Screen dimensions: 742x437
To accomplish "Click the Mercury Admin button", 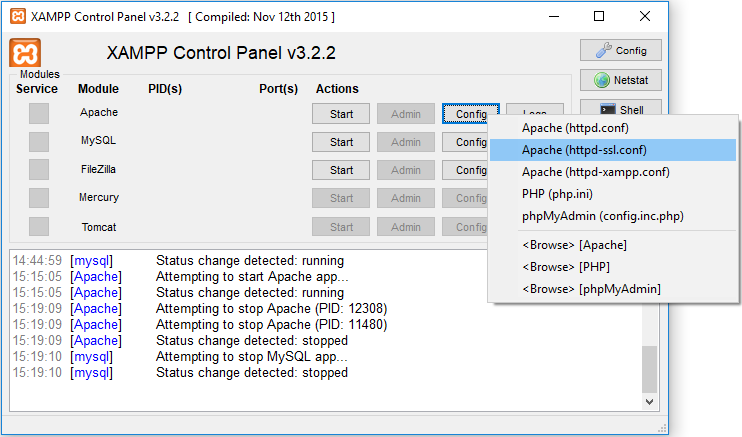I will 406,198.
